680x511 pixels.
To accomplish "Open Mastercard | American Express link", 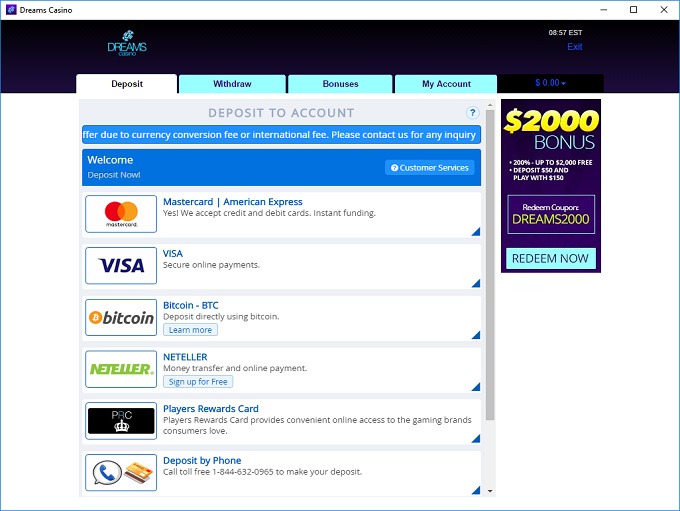I will (232, 202).
